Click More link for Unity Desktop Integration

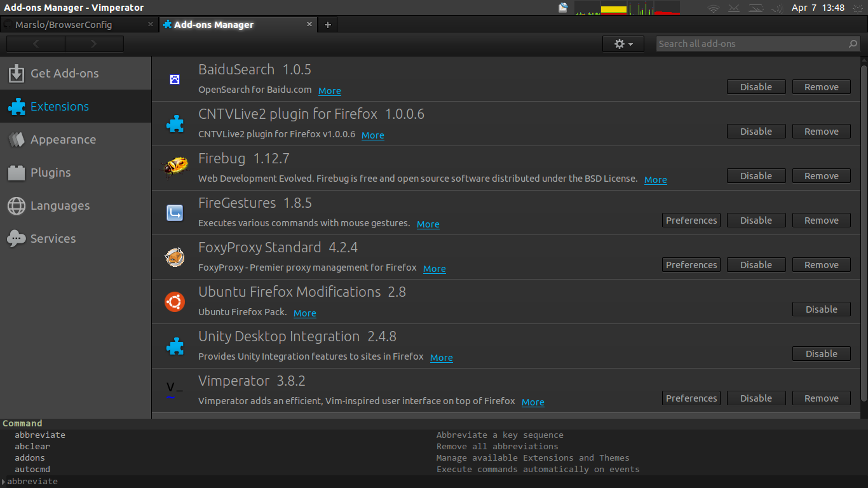(x=442, y=358)
